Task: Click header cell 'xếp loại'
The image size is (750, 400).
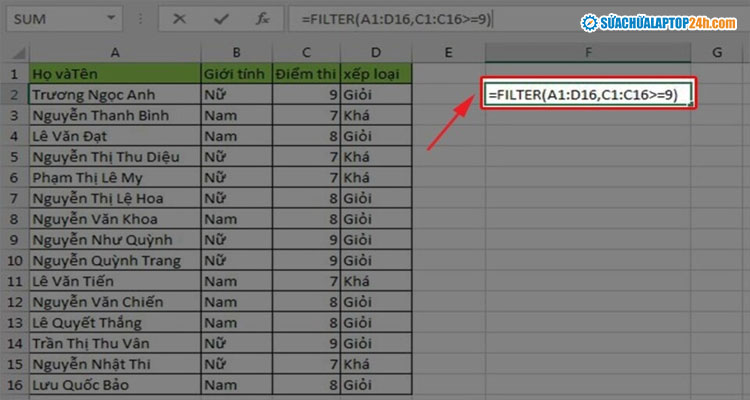Action: tap(376, 74)
